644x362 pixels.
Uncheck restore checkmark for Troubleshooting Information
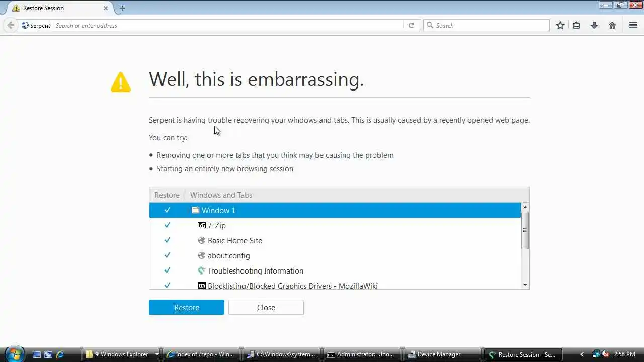coord(167,270)
